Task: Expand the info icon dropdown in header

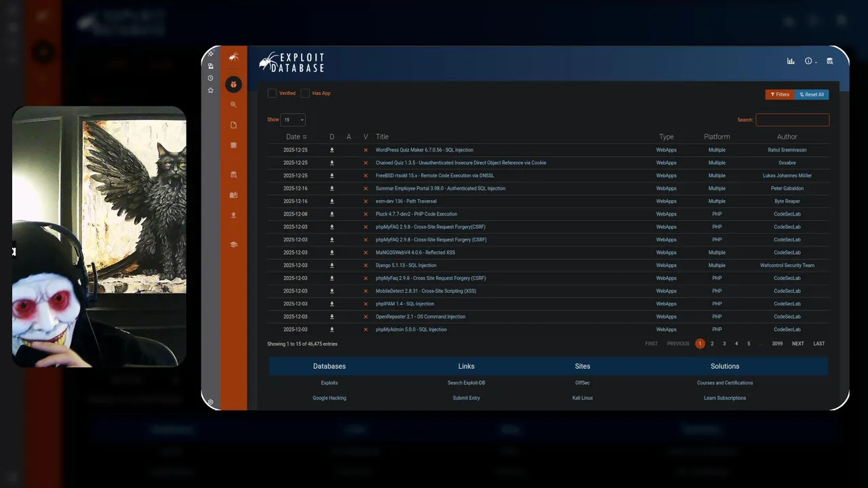Action: tap(810, 61)
